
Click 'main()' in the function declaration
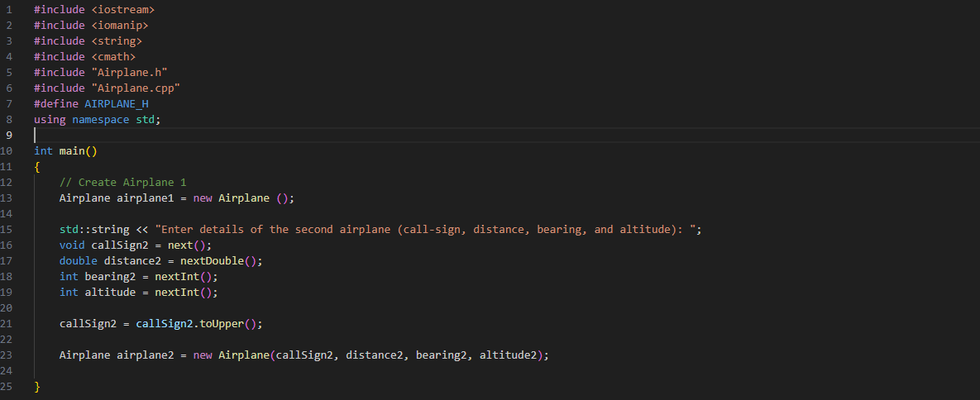pos(78,150)
